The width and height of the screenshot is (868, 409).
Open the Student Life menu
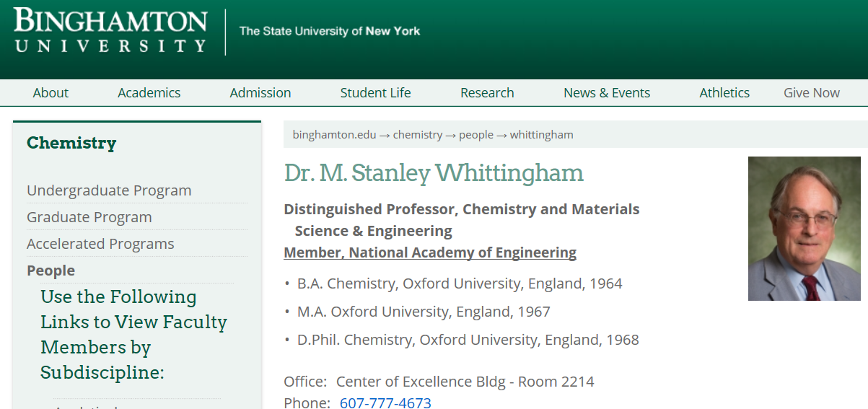point(375,92)
